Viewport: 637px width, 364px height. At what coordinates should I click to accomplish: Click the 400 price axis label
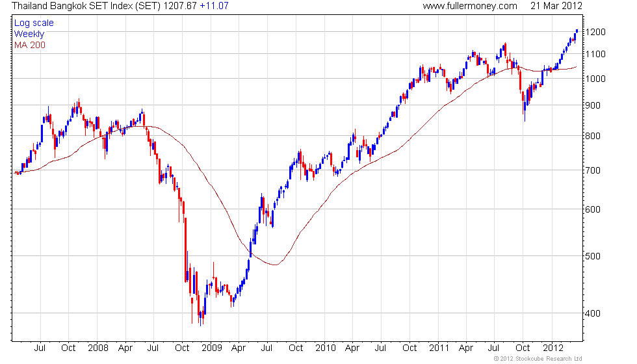click(593, 313)
